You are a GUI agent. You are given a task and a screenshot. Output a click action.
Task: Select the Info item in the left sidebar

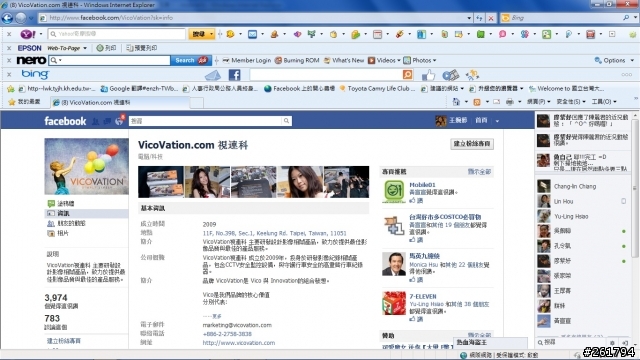coord(87,213)
